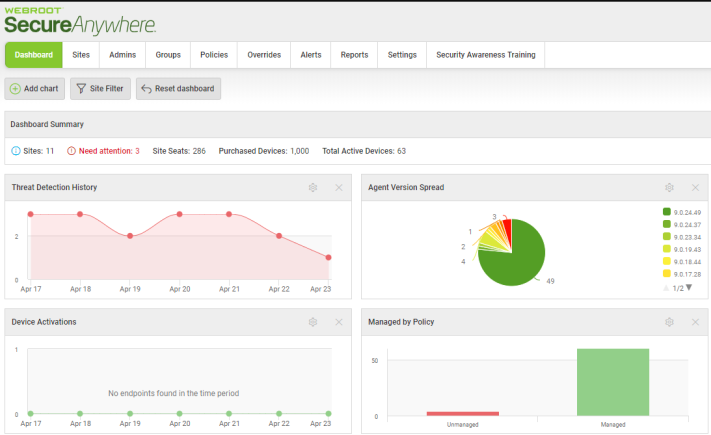Screen dimensions: 711x435
Task: Toggle the 9.0.24.37 legend swatch
Action: click(667, 224)
